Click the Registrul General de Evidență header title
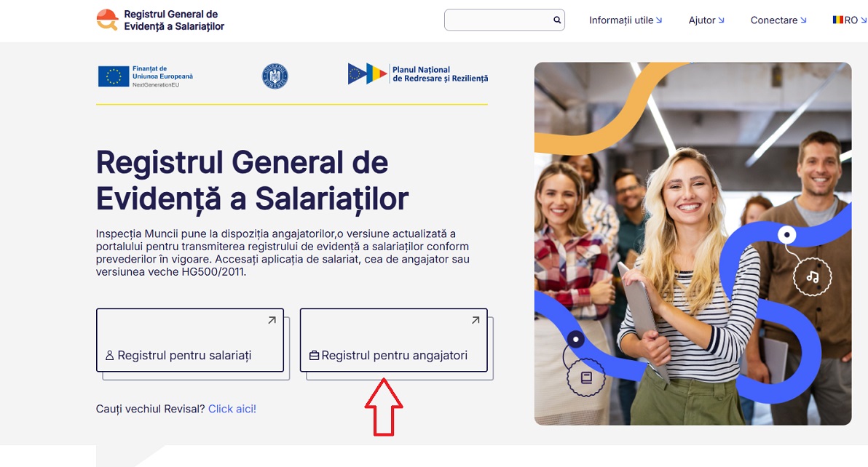Viewport: 868px width, 467px height. [174, 20]
